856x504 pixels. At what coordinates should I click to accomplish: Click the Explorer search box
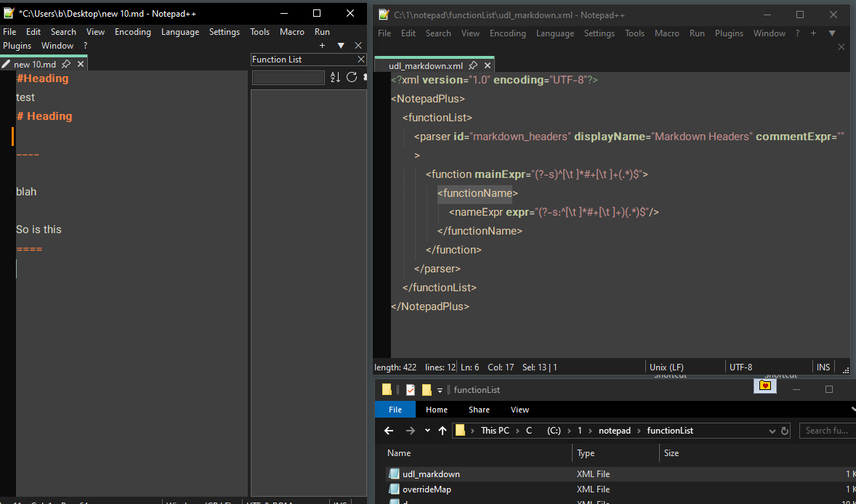click(x=827, y=431)
